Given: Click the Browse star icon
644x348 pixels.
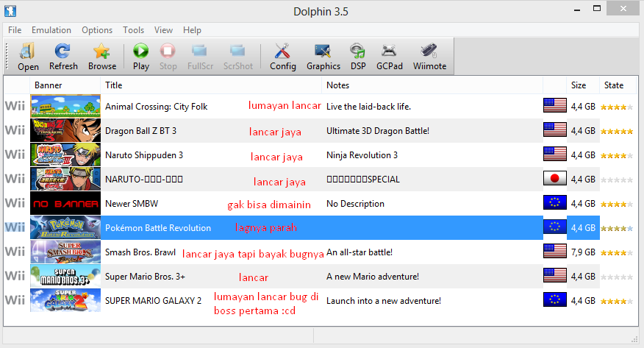Looking at the screenshot, I should [101, 51].
